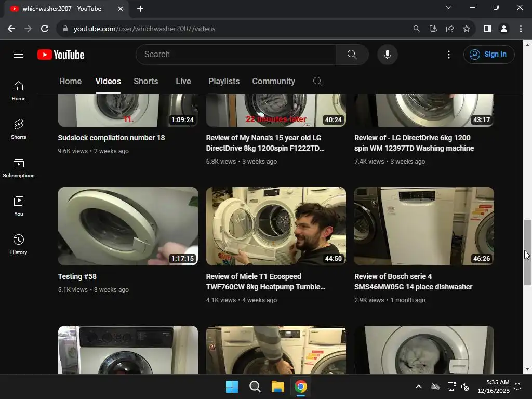The height and width of the screenshot is (399, 532).
Task: Open the Community tab
Action: click(x=273, y=82)
